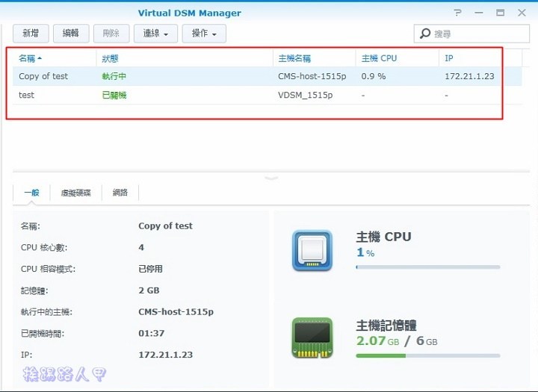Click host name CMS-host-1515p in table

(x=312, y=76)
